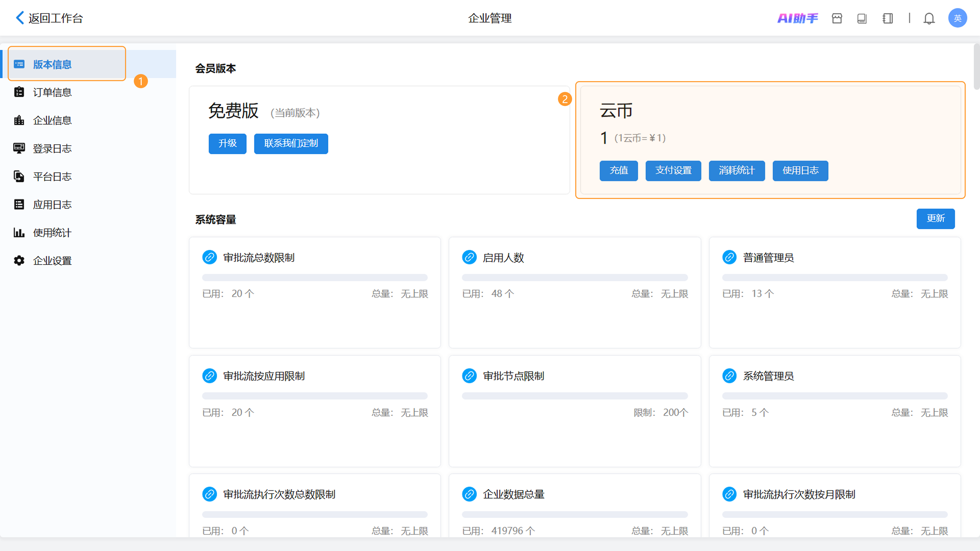This screenshot has width=980, height=551.
Task: Click the 审批流总数限制 progress bar
Action: click(x=315, y=277)
